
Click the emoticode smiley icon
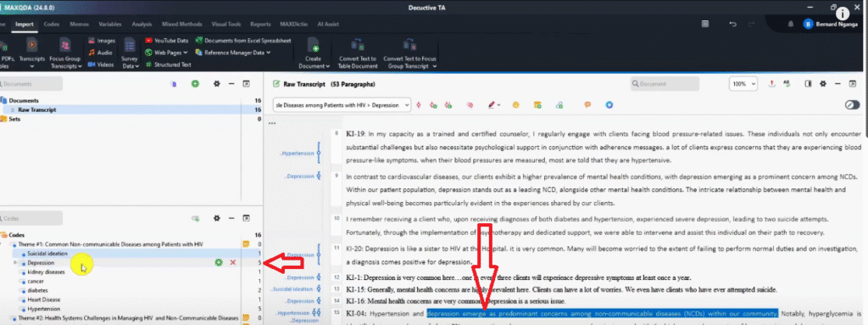coord(515,105)
